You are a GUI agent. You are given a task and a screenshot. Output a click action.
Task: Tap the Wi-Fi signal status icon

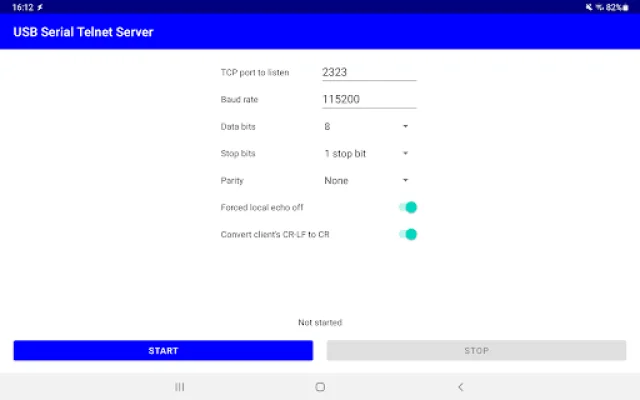[600, 7]
